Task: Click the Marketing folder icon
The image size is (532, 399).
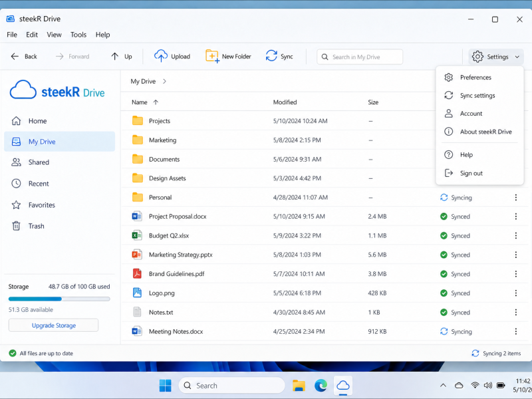Action: (138, 140)
